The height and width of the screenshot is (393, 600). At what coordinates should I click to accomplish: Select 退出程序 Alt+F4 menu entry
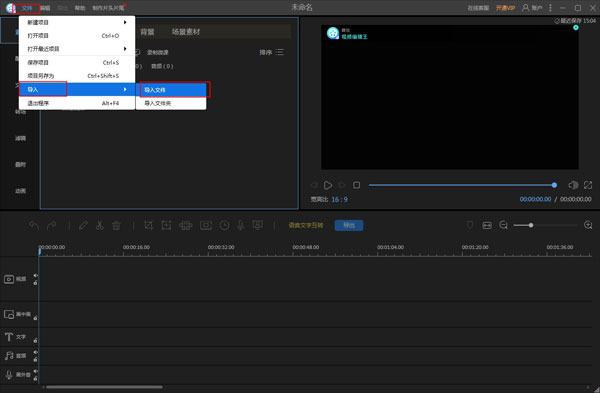pyautogui.click(x=77, y=103)
